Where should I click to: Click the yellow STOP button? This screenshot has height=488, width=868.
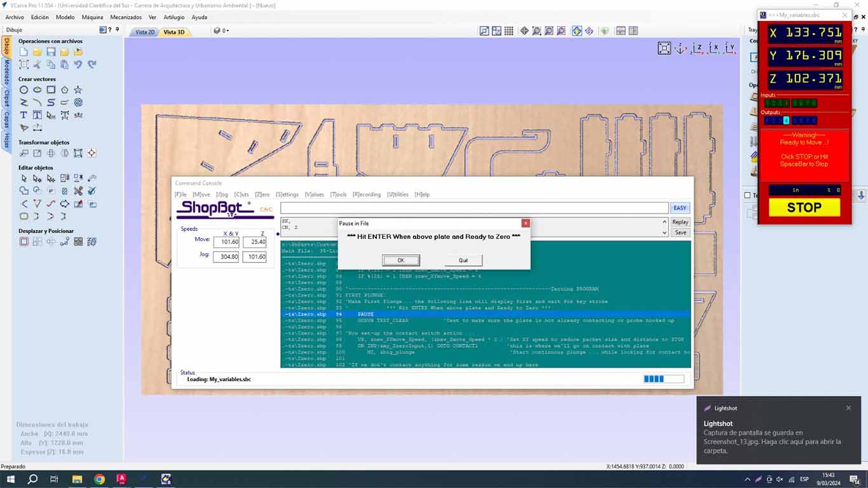point(804,207)
